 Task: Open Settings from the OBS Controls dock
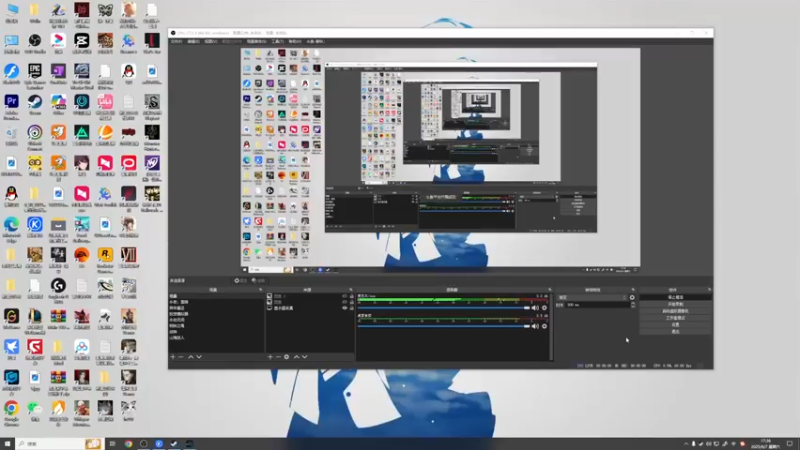[x=675, y=324]
